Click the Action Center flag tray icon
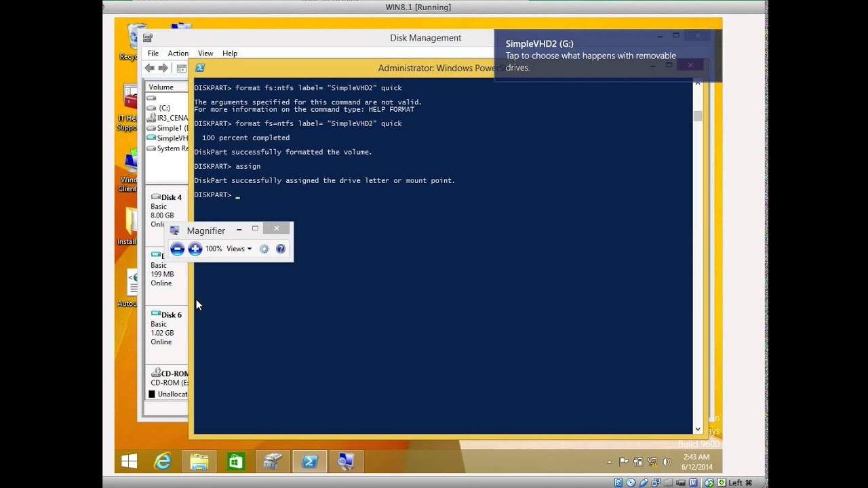Image resolution: width=868 pixels, height=488 pixels. [x=624, y=462]
